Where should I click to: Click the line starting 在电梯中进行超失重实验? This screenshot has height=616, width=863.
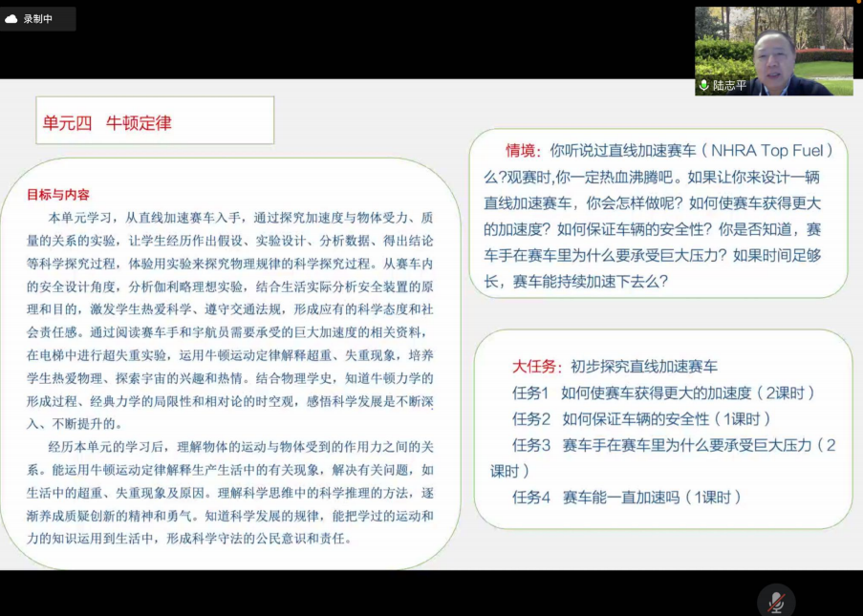pos(229,355)
